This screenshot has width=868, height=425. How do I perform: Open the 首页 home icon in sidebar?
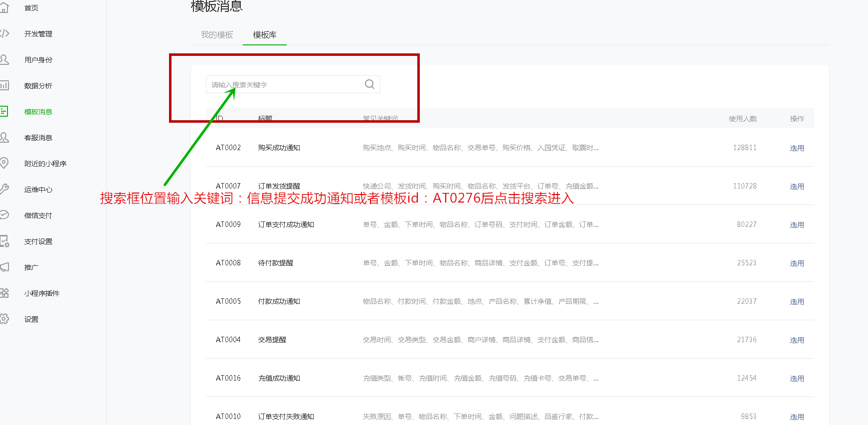pos(4,8)
